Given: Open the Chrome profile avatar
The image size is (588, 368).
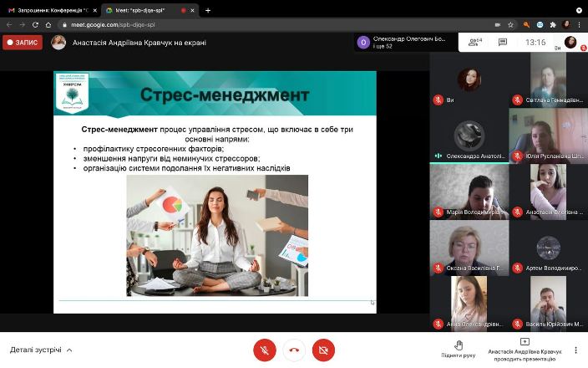Looking at the screenshot, I should coord(566,25).
